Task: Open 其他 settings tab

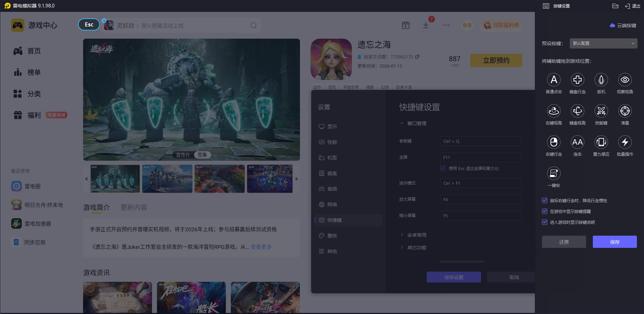Action: tap(348, 251)
